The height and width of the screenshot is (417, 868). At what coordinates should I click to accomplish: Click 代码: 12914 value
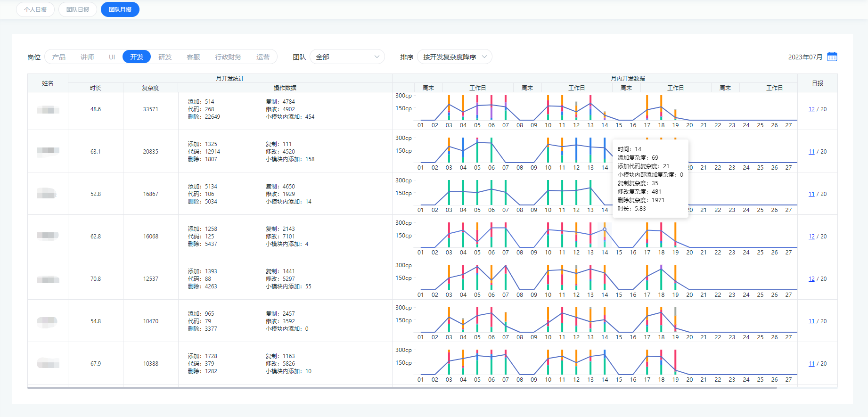click(204, 152)
